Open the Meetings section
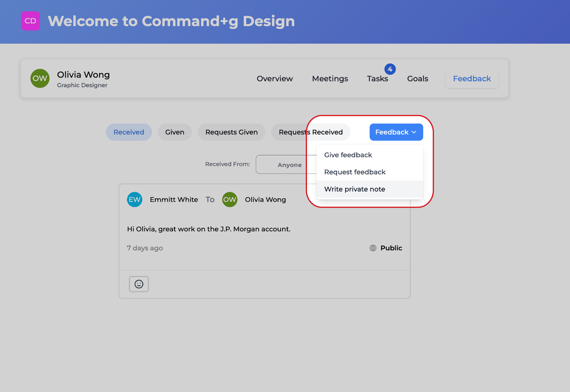This screenshot has height=392, width=570. (330, 79)
